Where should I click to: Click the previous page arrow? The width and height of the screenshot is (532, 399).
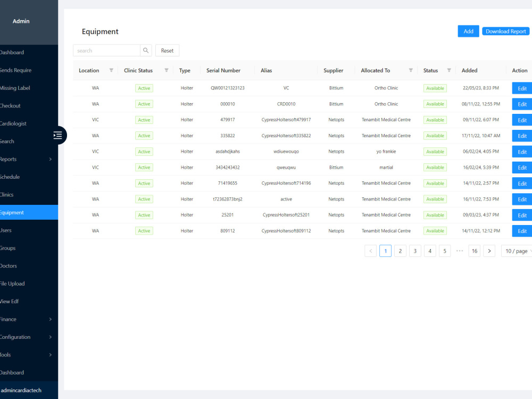370,251
